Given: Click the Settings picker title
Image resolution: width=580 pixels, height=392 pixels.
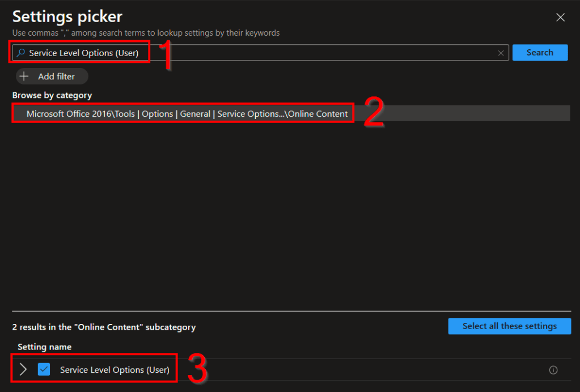Looking at the screenshot, I should pyautogui.click(x=67, y=16).
